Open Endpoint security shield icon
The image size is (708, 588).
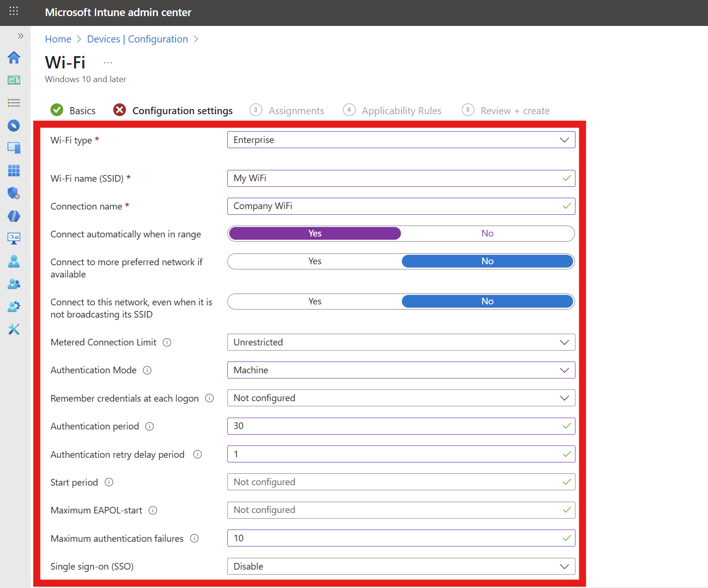(14, 193)
